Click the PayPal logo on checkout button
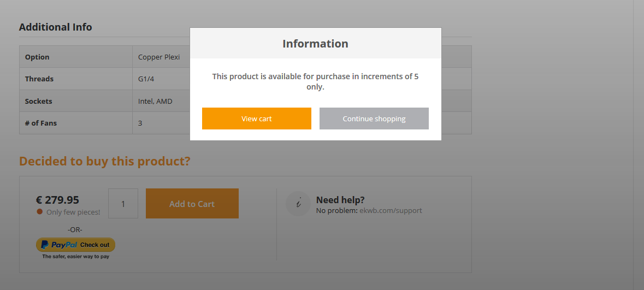The image size is (644, 290). coord(59,245)
